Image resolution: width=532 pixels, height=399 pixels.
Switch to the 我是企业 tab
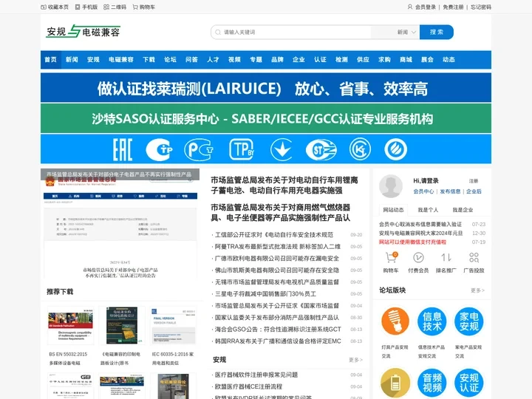coord(463,210)
